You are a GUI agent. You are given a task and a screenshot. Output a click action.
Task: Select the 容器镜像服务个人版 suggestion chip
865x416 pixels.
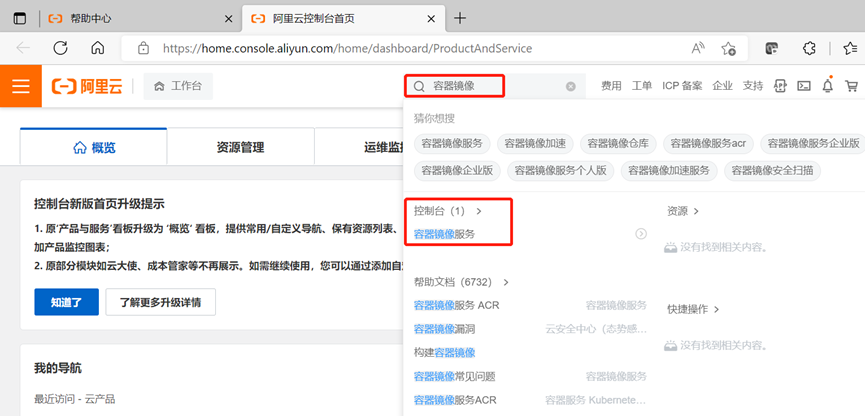[560, 170]
